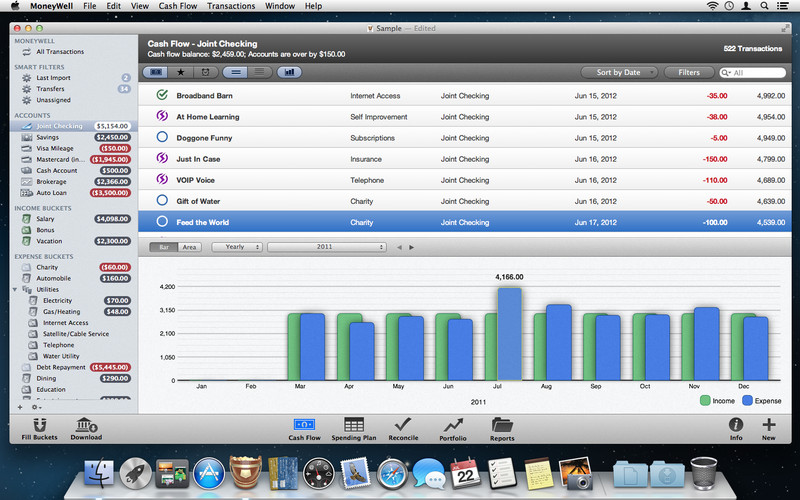Screen dimensions: 800x500
Task: Select the star filter in toolbar
Action: 181,72
